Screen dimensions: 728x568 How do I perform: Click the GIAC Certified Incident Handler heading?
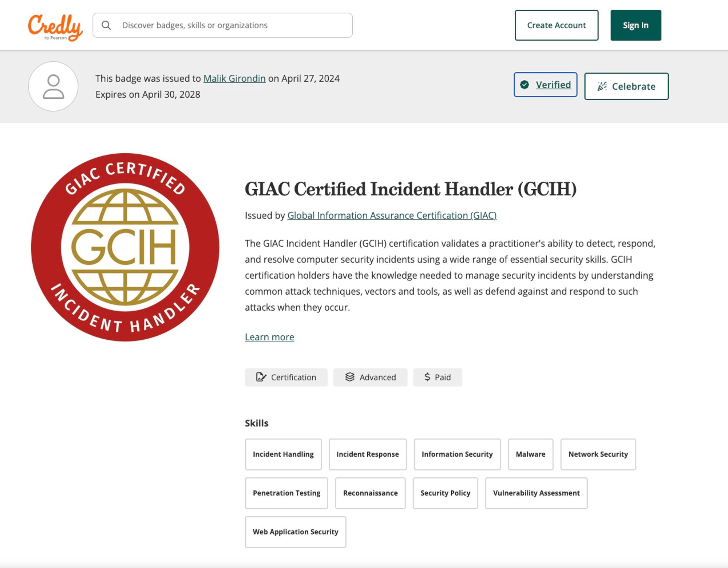(x=411, y=189)
